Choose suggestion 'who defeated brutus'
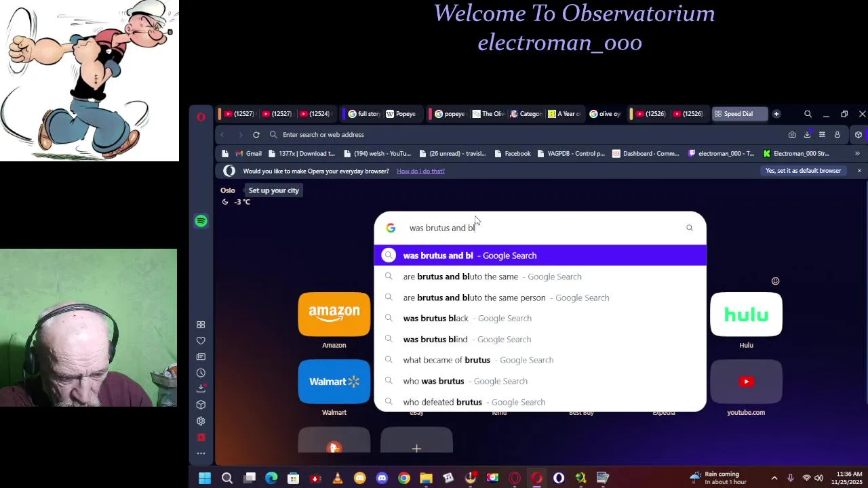 click(x=540, y=402)
